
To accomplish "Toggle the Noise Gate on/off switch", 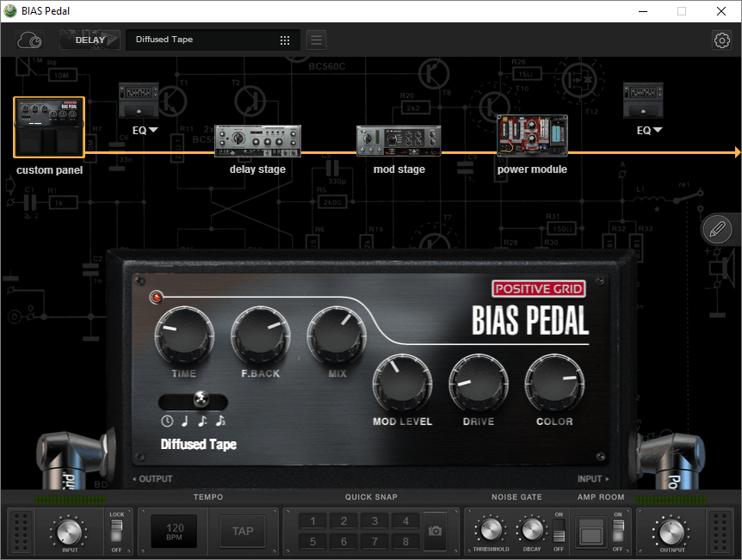I will [x=559, y=531].
